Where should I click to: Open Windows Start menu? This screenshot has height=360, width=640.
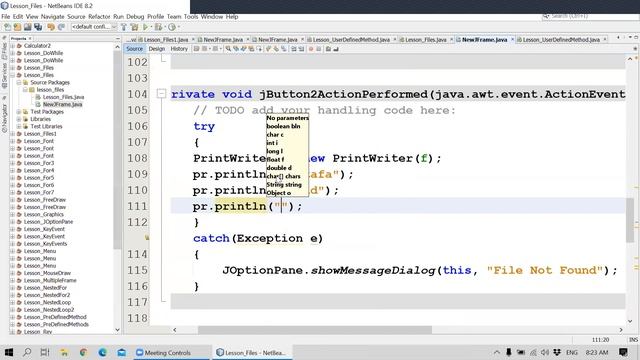[8, 352]
